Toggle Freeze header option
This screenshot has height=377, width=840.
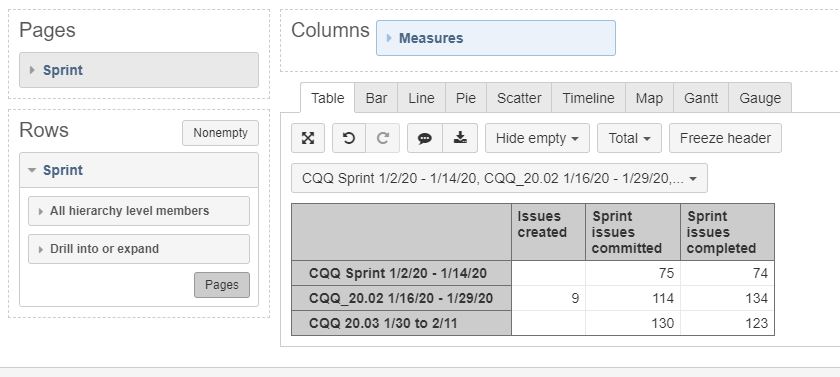(725, 138)
